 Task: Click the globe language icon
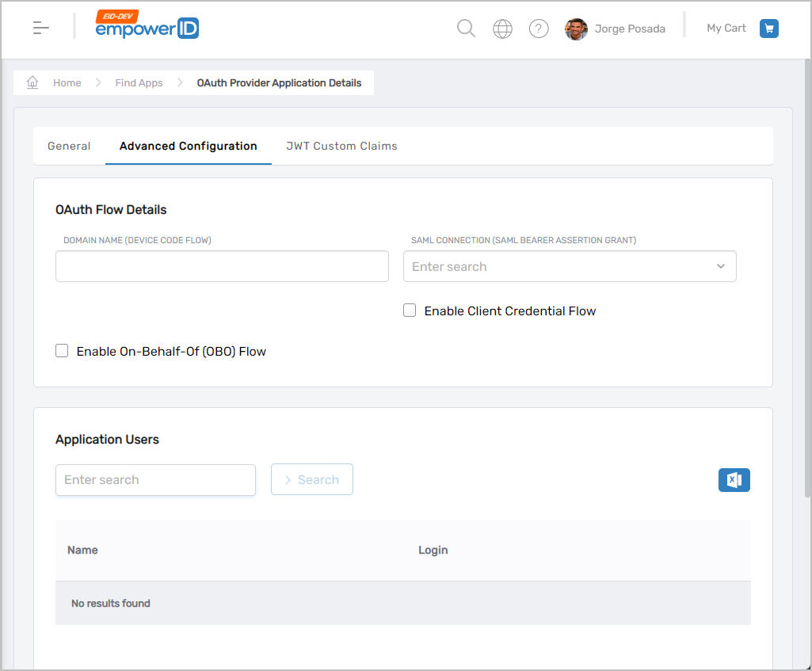click(502, 29)
